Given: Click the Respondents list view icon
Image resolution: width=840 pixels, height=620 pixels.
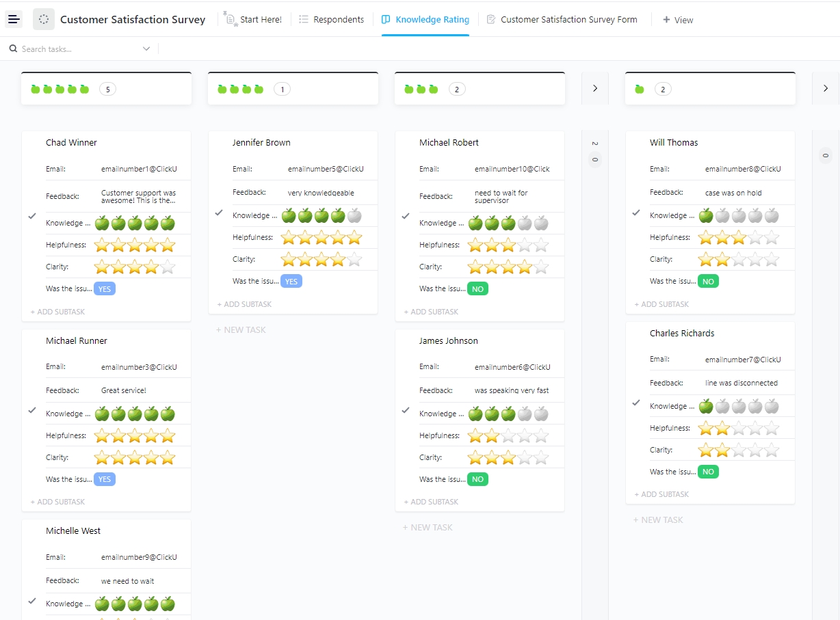Looking at the screenshot, I should [x=304, y=19].
